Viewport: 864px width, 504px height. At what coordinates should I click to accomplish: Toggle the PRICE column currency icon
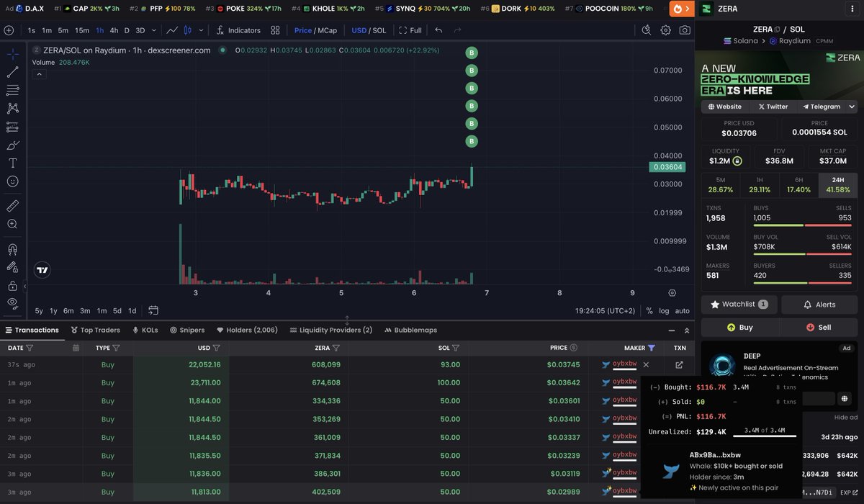pos(574,348)
